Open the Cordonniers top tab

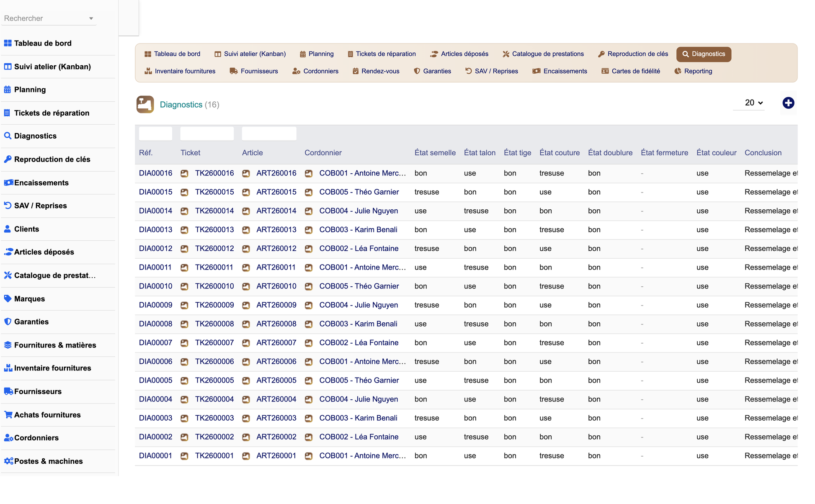click(315, 71)
